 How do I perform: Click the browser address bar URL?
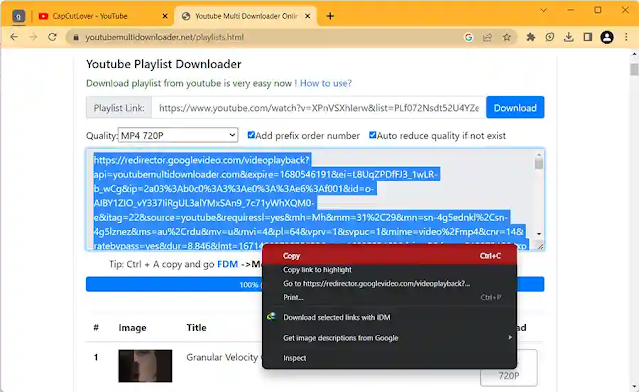click(x=165, y=37)
